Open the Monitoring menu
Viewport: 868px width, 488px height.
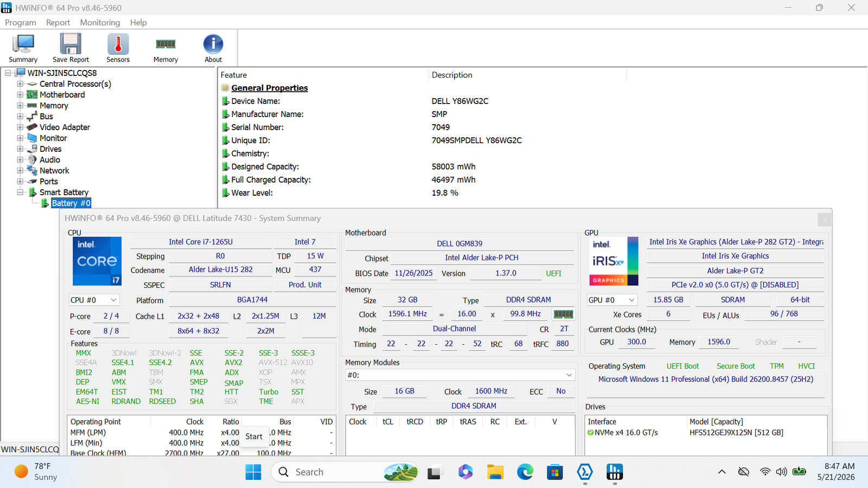(100, 23)
